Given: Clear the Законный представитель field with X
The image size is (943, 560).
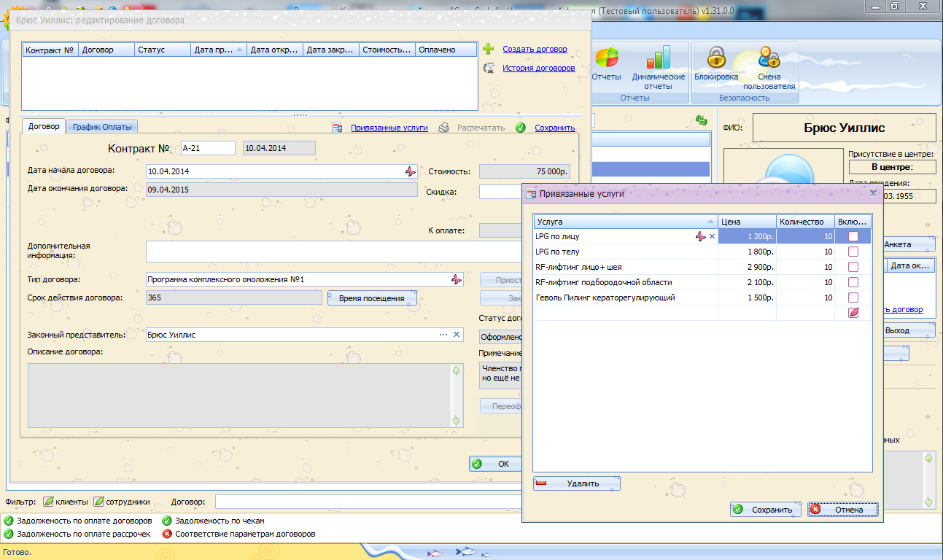Looking at the screenshot, I should coord(457,335).
